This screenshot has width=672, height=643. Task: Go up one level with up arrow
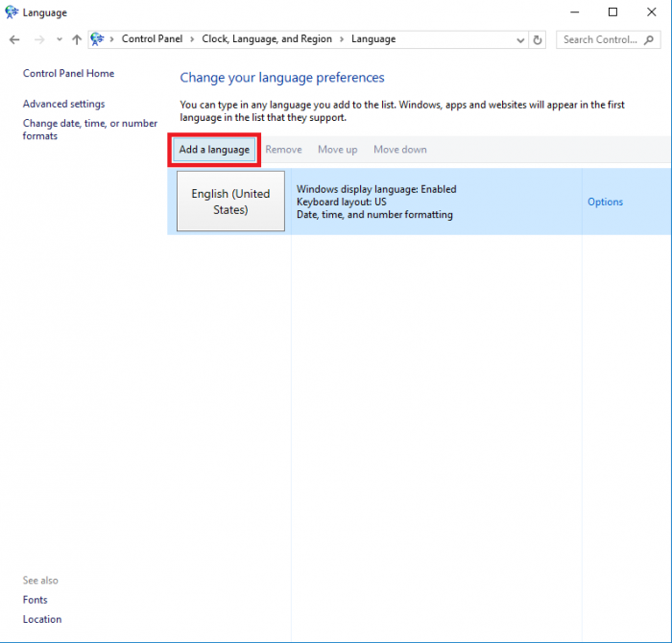click(77, 40)
